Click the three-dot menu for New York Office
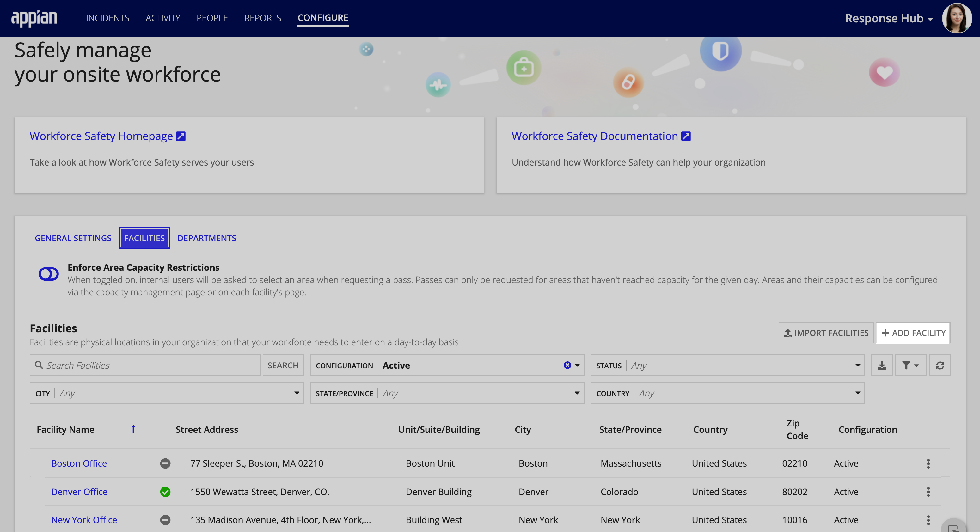 (928, 520)
